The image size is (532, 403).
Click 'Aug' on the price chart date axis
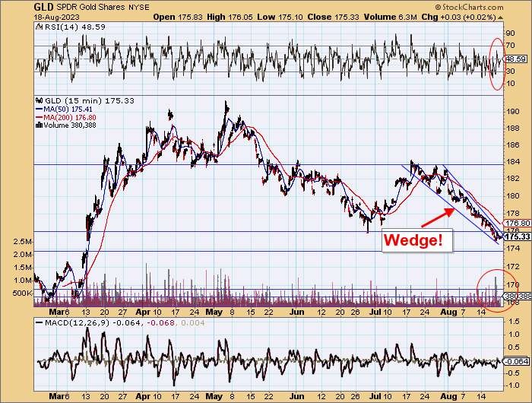[x=449, y=312]
